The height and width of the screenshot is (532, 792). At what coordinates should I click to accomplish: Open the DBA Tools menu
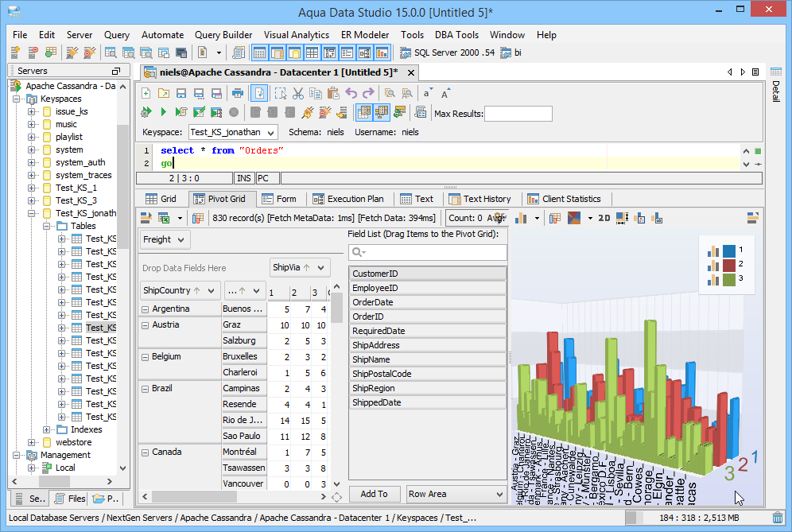coord(456,35)
